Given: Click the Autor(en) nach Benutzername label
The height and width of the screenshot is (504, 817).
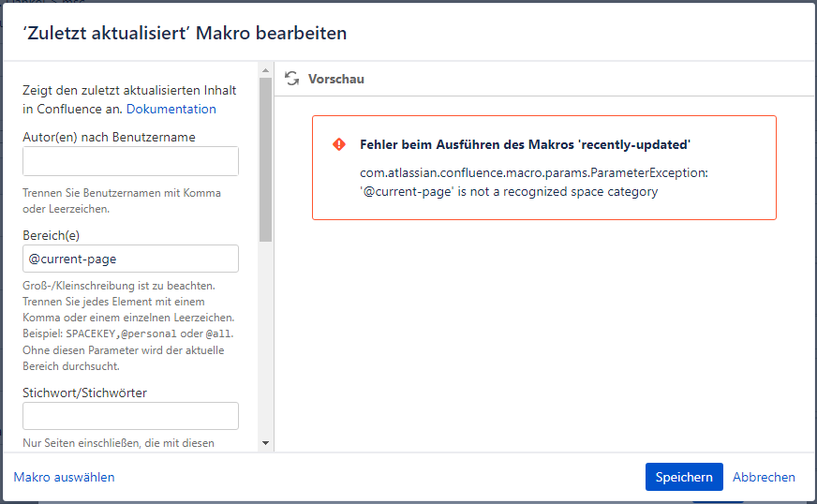Looking at the screenshot, I should [110, 137].
